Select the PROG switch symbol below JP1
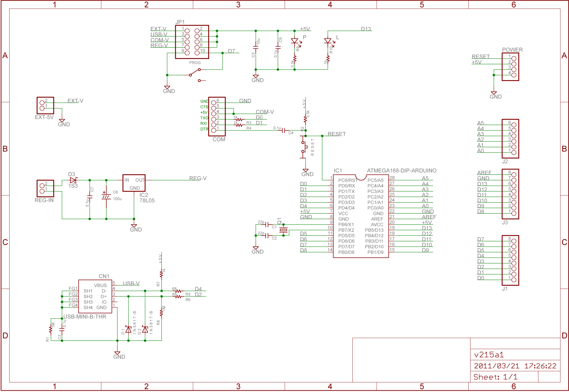569x392 pixels. click(x=195, y=73)
